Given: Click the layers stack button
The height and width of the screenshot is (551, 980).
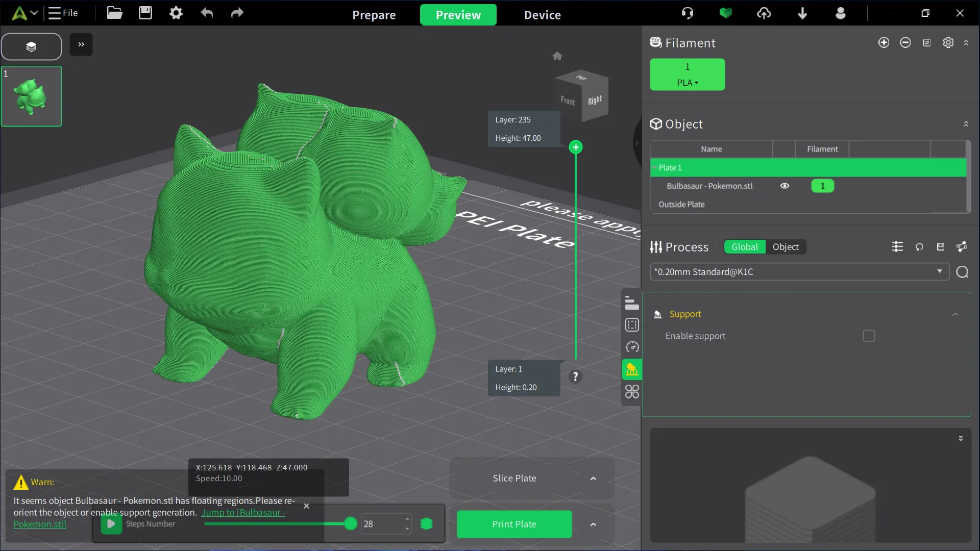Looking at the screenshot, I should [31, 47].
